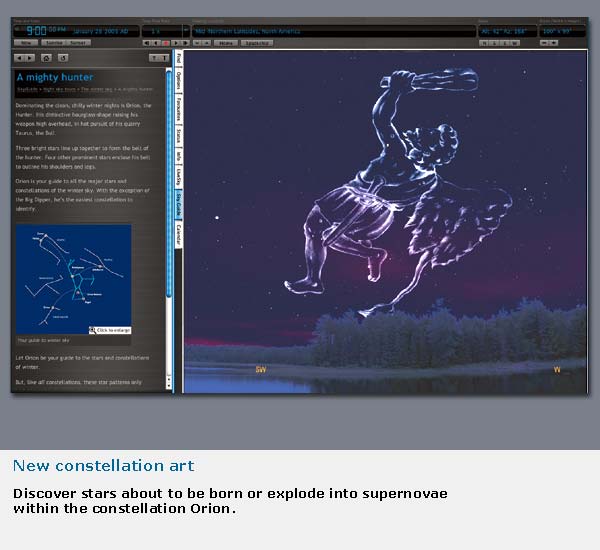
Task: Click scroll arrows at pane bottom
Action: [x=169, y=382]
